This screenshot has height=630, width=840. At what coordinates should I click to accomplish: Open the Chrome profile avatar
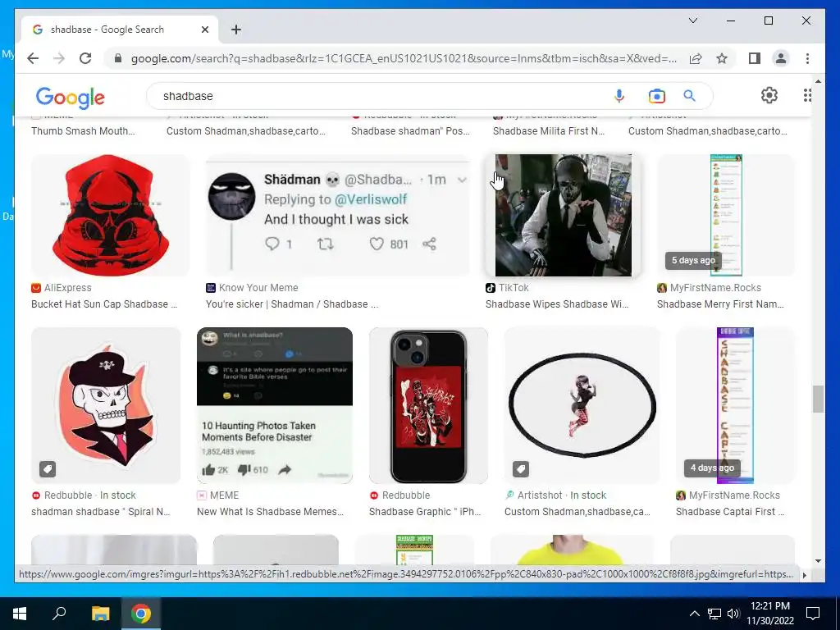(781, 58)
